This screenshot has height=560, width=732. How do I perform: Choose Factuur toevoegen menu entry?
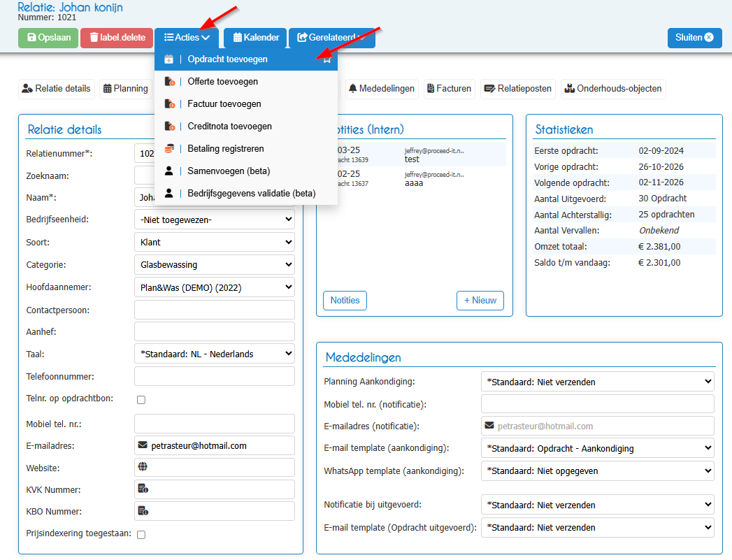click(246, 104)
